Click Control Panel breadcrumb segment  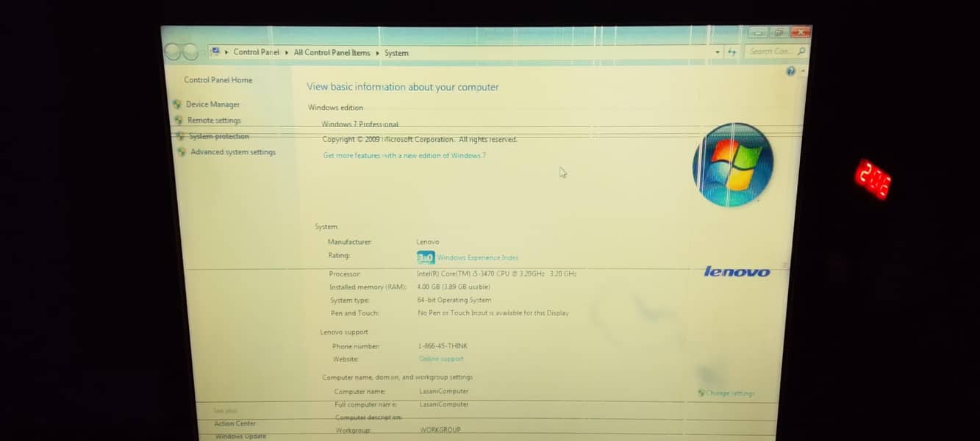click(256, 52)
